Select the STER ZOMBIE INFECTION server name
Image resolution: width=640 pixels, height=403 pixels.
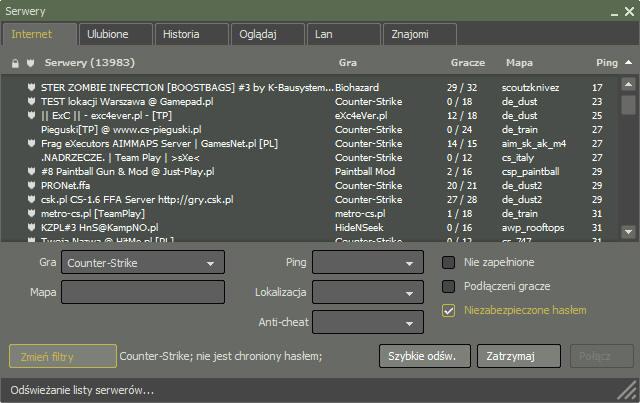pyautogui.click(x=187, y=87)
